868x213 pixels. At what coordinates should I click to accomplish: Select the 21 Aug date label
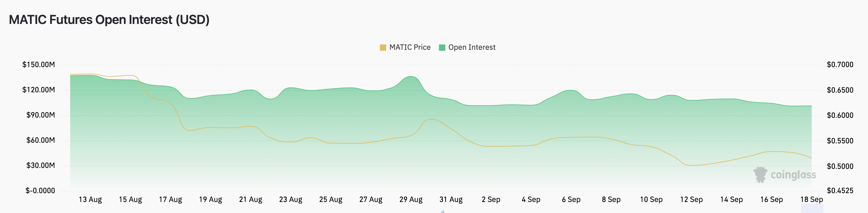pos(251,199)
